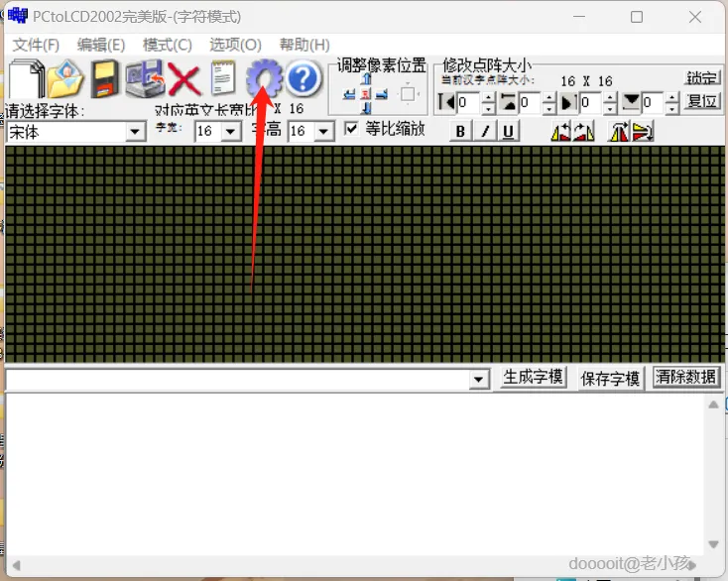
Task: Click the 锁定 button
Action: pos(702,77)
